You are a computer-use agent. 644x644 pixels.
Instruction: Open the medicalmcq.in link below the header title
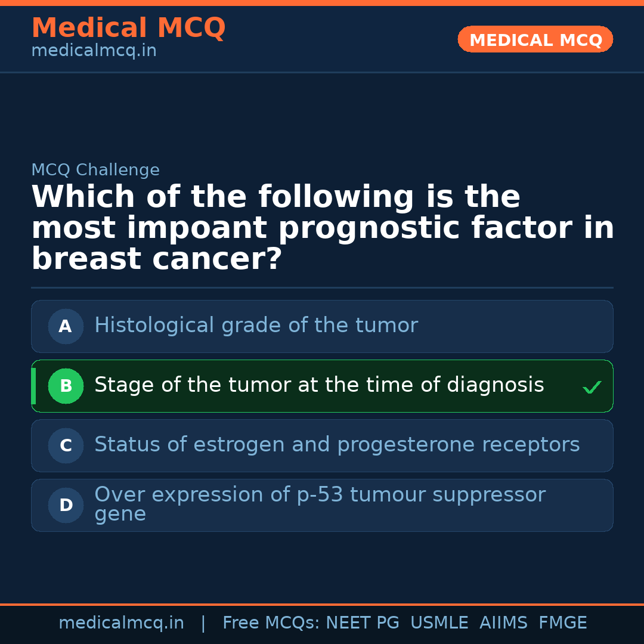coord(94,51)
